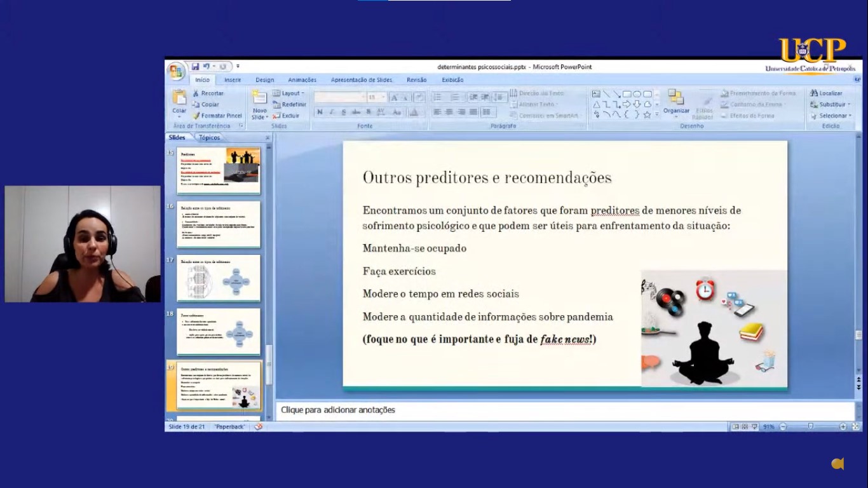
Task: Open the Exibição ribbon tab
Action: tap(452, 80)
